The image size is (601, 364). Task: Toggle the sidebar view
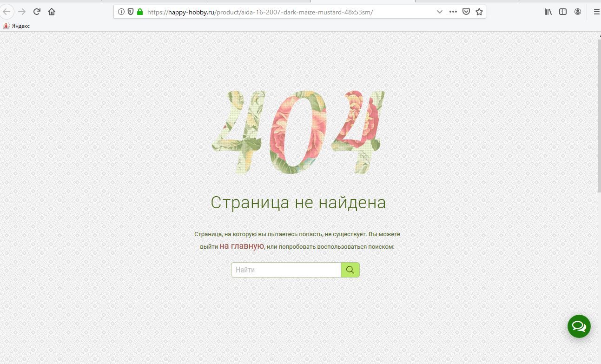[563, 12]
